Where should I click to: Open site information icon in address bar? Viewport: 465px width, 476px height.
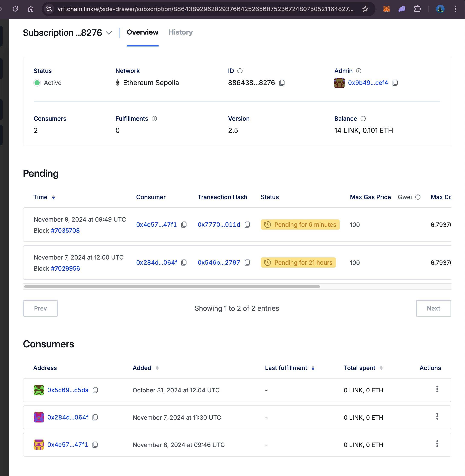click(49, 9)
